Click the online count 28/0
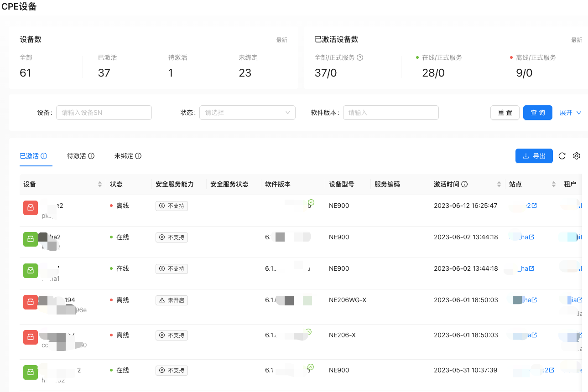The height and width of the screenshot is (392, 588). [433, 73]
